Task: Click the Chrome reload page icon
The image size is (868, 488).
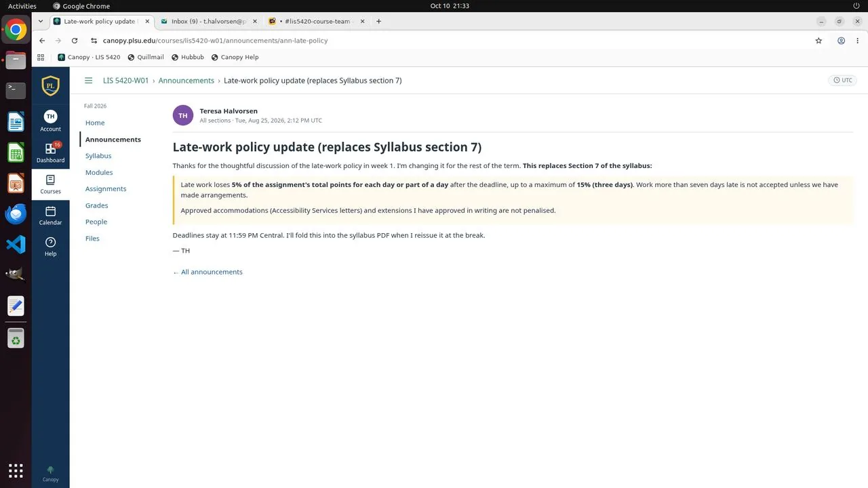Action: pyautogui.click(x=75, y=41)
